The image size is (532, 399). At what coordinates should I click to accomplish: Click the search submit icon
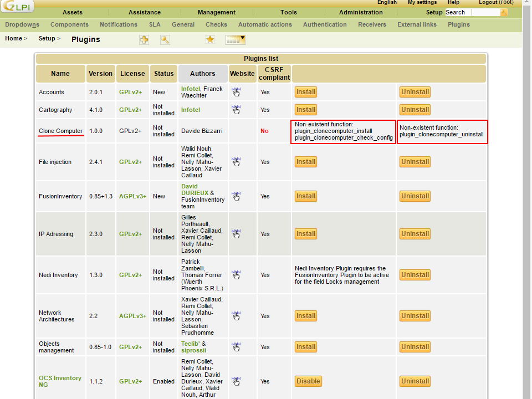pyautogui.click(x=504, y=12)
